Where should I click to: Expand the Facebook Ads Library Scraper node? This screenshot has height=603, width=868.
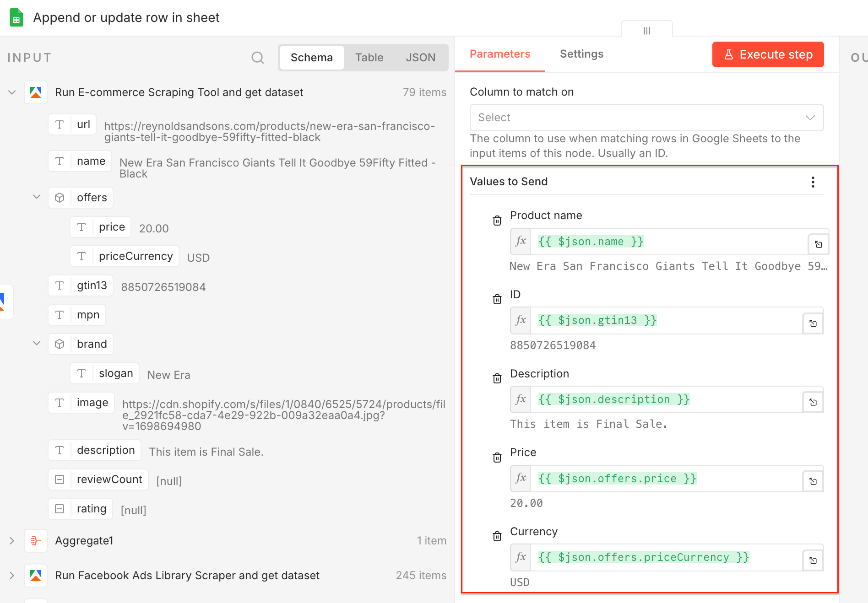coord(12,576)
